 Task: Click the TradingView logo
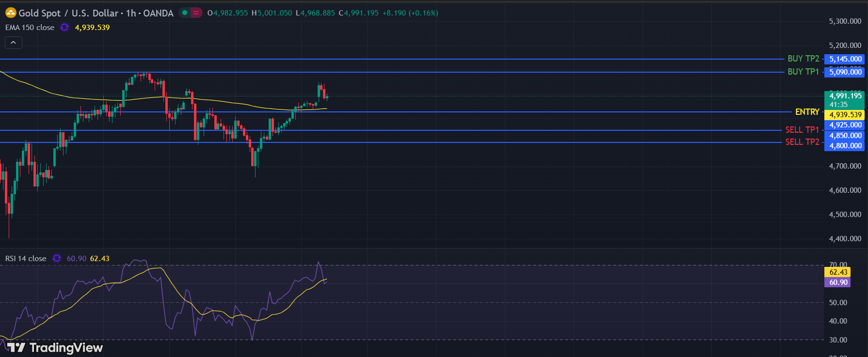point(55,347)
